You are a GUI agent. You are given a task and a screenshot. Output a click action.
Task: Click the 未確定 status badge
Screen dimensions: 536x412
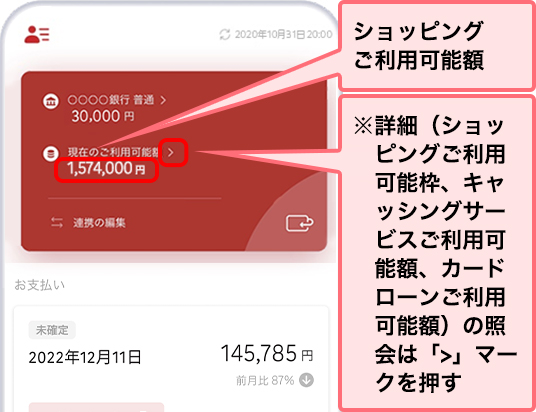52,330
